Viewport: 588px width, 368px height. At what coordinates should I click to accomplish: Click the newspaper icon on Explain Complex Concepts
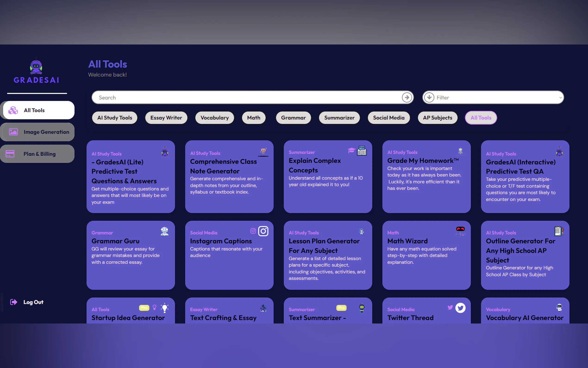pos(361,151)
